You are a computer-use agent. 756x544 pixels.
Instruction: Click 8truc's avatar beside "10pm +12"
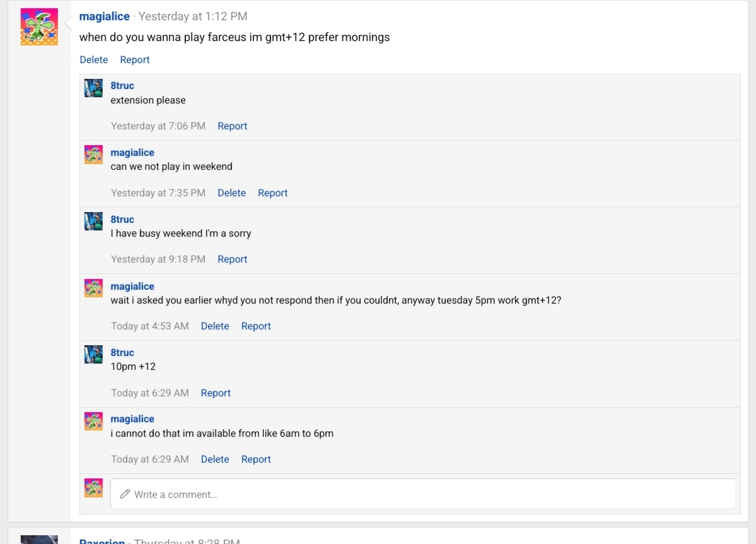coord(93,355)
